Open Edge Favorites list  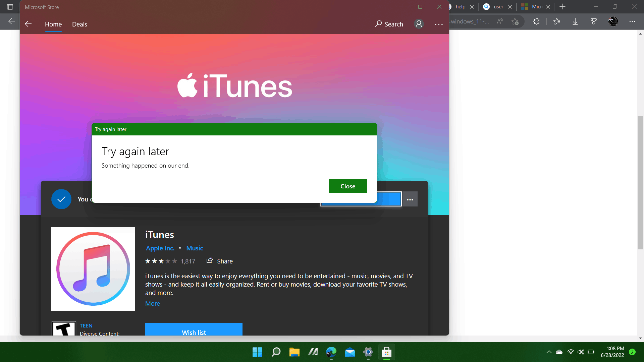557,21
